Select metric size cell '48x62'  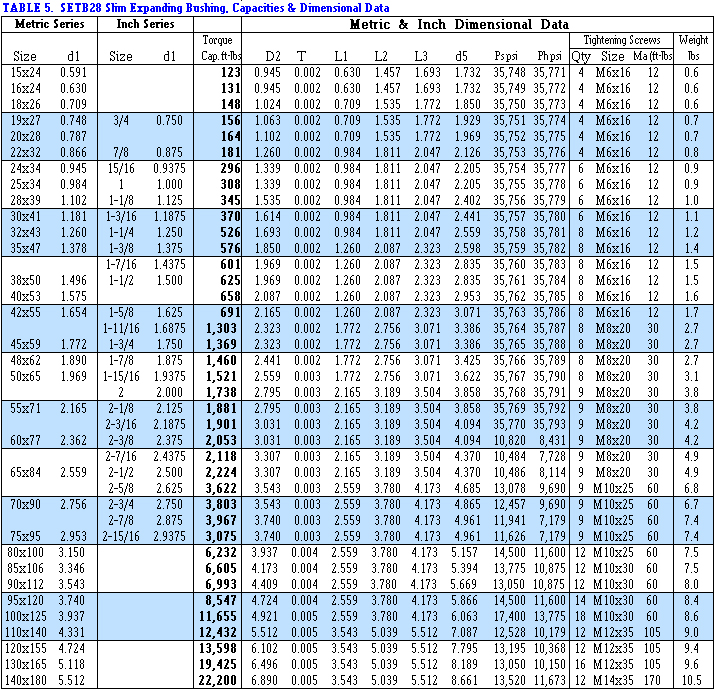tap(26, 360)
